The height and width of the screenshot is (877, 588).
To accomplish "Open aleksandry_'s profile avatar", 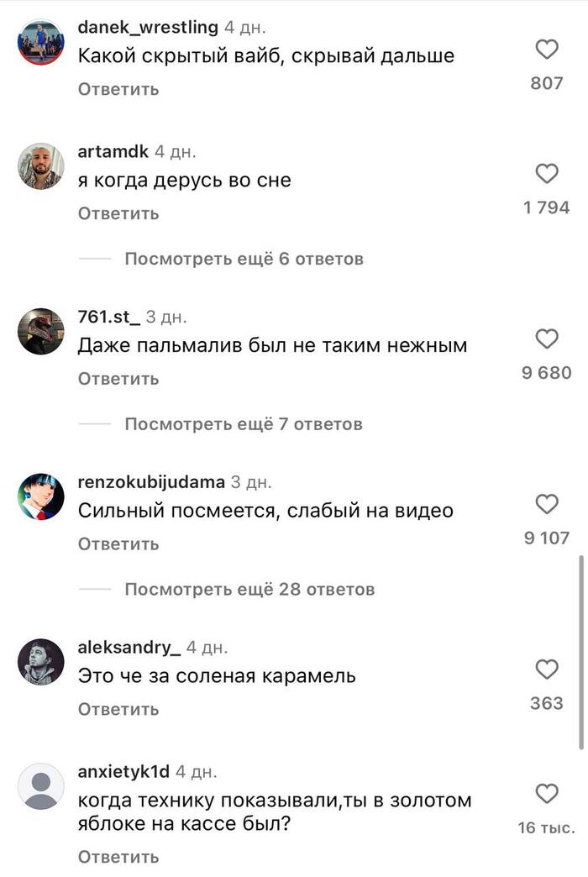I will point(41,662).
